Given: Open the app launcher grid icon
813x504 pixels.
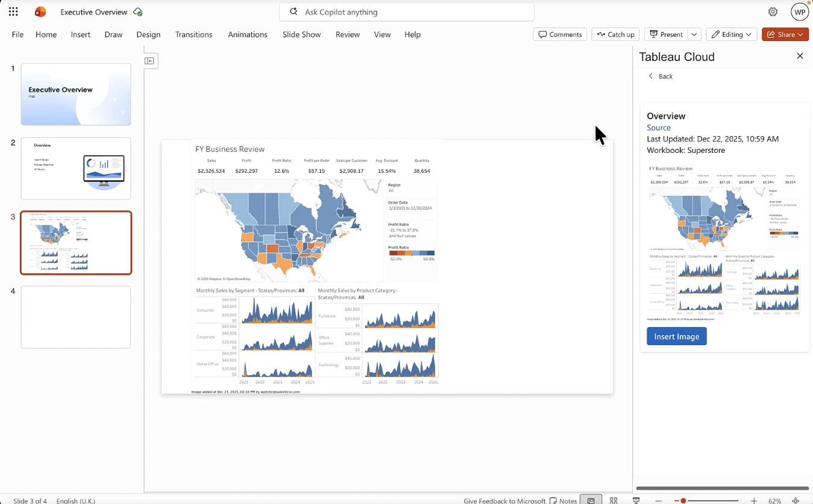Looking at the screenshot, I should [13, 11].
